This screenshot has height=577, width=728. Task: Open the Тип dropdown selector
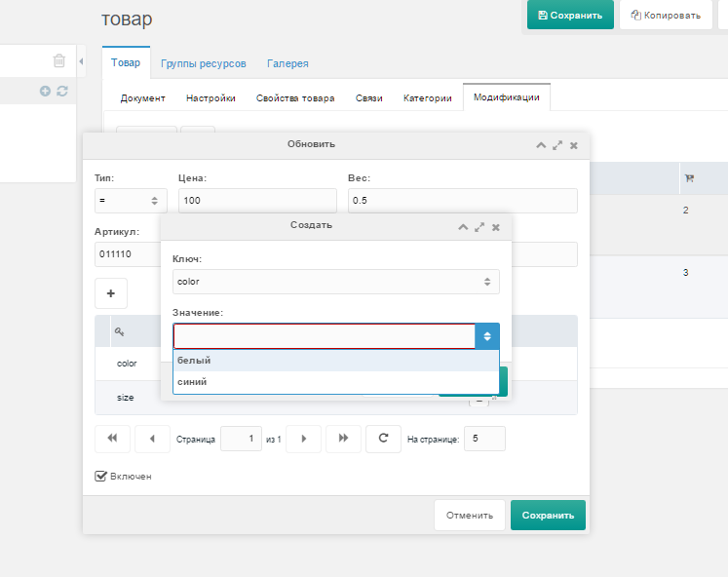click(x=131, y=200)
